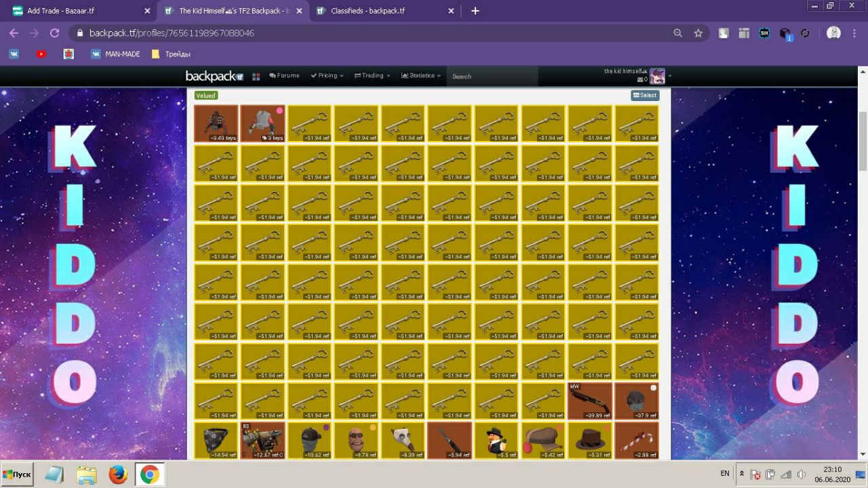Open the Forums link
The width and height of the screenshot is (868, 488).
(x=284, y=76)
